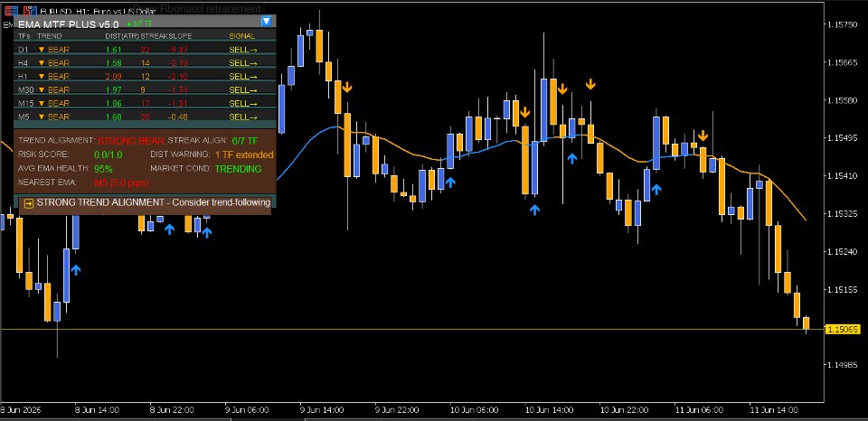
Task: Click the BEAR trend label in the M5 row
Action: 59,117
